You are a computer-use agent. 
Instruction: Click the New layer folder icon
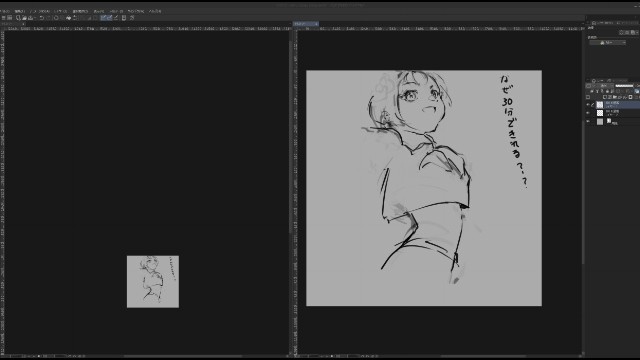coord(615,97)
